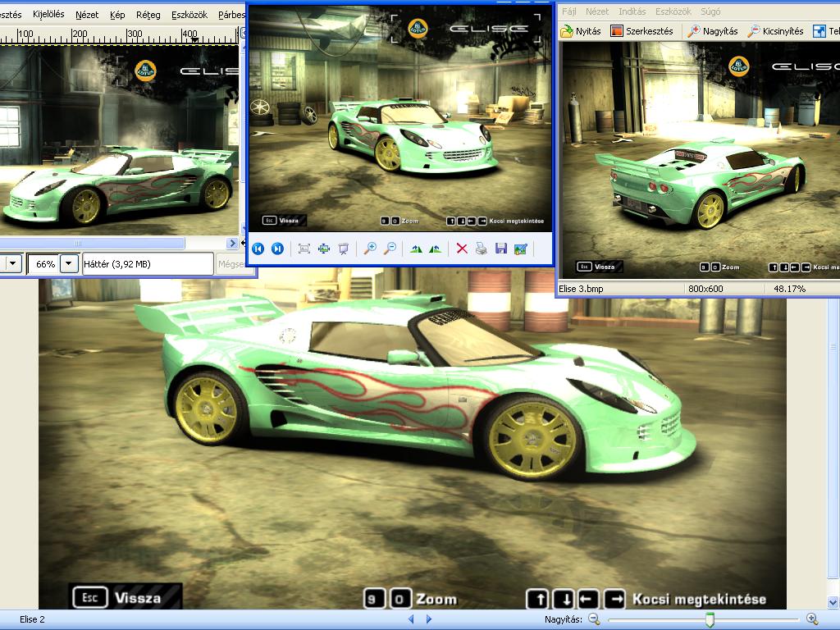The image size is (840, 630).
Task: Click the best fit icon in viewer toolbar
Action: coord(304,249)
